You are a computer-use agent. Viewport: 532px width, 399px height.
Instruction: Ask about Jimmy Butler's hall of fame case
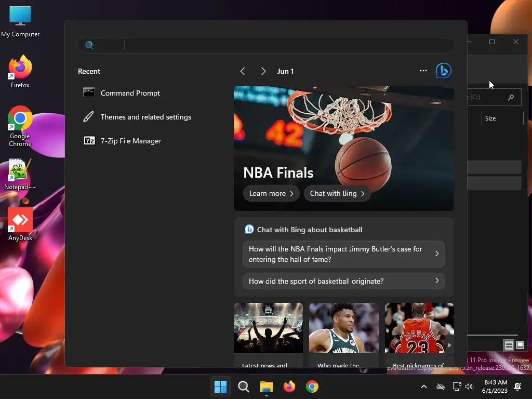[344, 254]
